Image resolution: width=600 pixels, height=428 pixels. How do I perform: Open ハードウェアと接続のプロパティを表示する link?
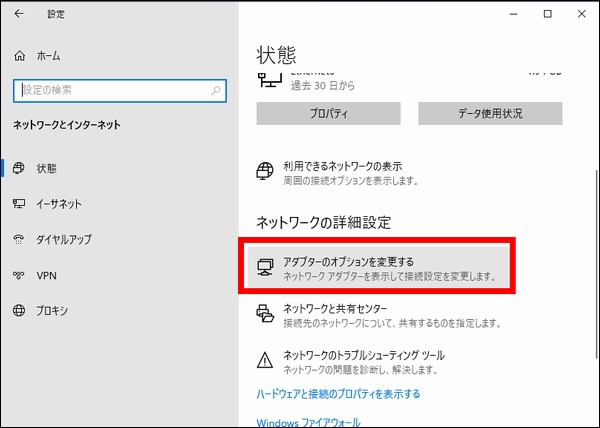point(338,394)
